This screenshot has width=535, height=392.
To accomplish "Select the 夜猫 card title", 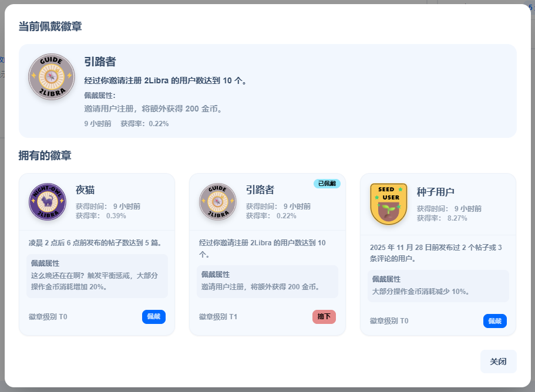I will (x=85, y=190).
